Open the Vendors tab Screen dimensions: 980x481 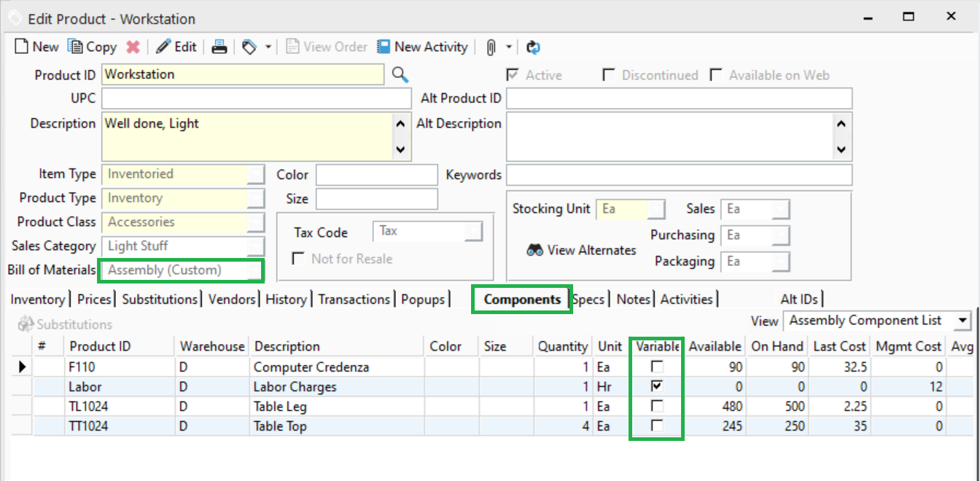click(x=232, y=300)
